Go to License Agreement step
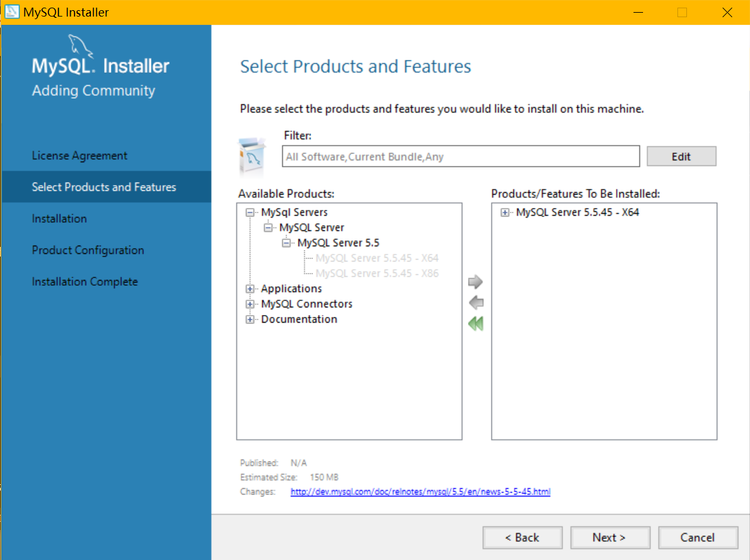 coord(80,156)
